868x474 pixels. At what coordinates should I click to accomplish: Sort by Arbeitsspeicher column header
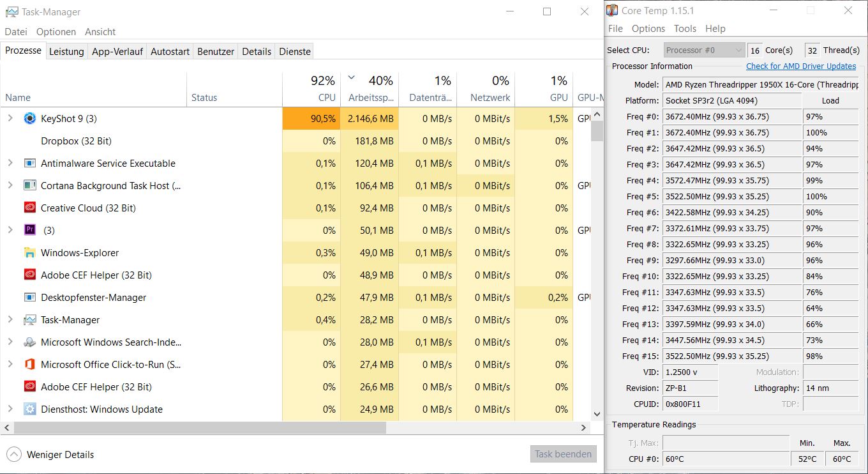point(370,89)
